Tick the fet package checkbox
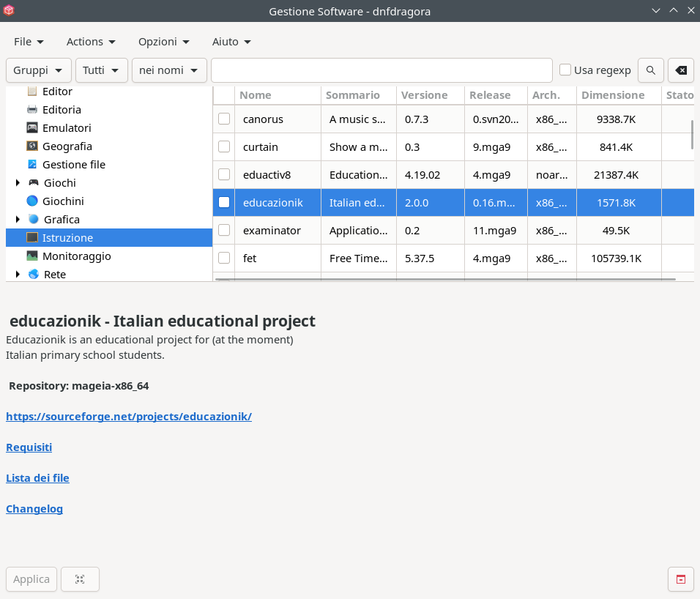This screenshot has height=599, width=700. [x=224, y=258]
